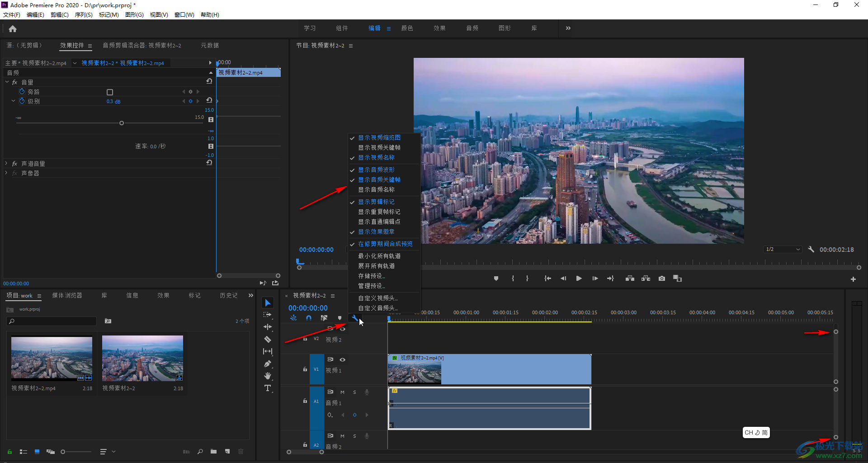Add marker in program monitor
This screenshot has width=868, height=463.
pyautogui.click(x=496, y=279)
